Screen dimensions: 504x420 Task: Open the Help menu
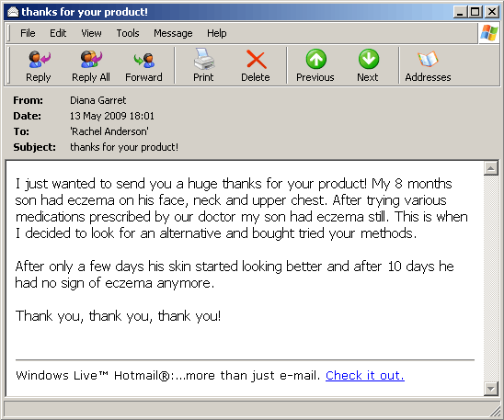217,33
